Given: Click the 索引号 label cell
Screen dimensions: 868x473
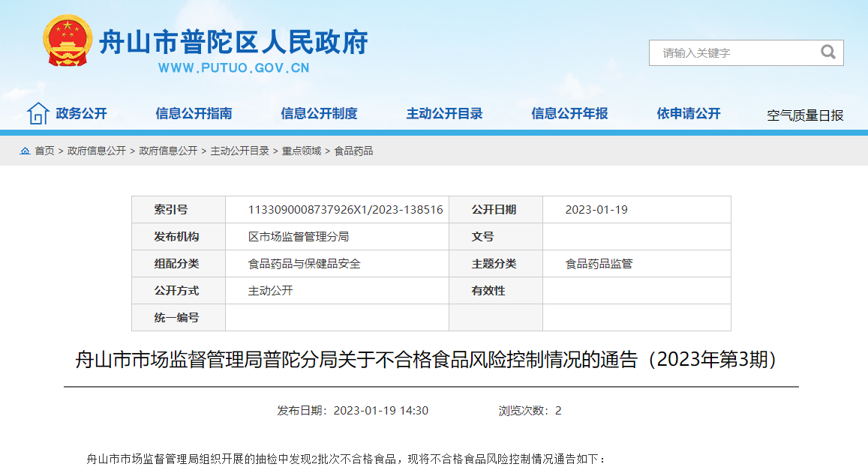Looking at the screenshot, I should (179, 210).
